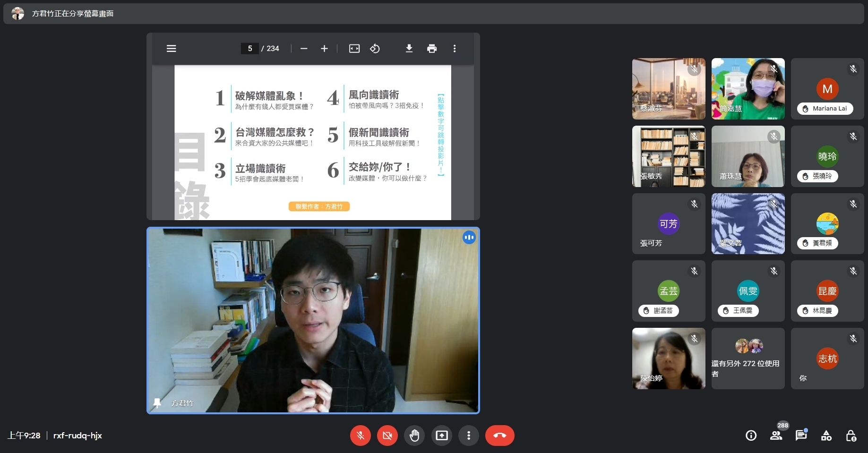Toggle the microphone mute button
This screenshot has height=453, width=868.
pos(360,436)
